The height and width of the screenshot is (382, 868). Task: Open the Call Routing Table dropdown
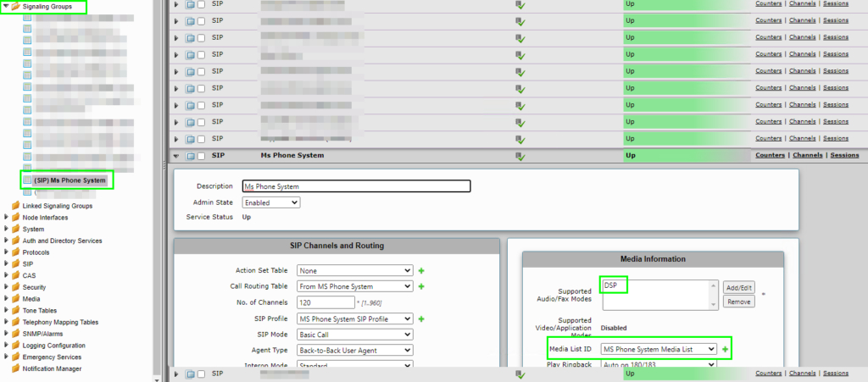click(355, 286)
